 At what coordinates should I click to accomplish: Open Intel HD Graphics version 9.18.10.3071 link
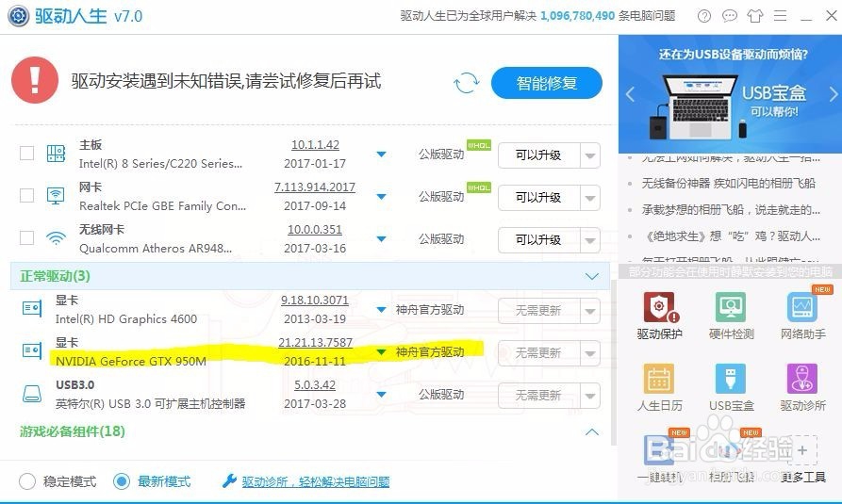click(x=315, y=300)
